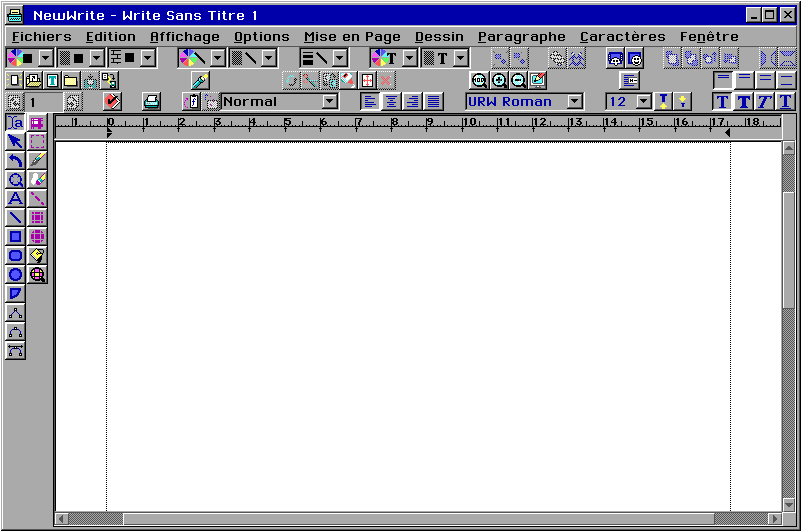This screenshot has width=802, height=532.
Task: Select the eraser tool in the toolbox
Action: click(37, 180)
